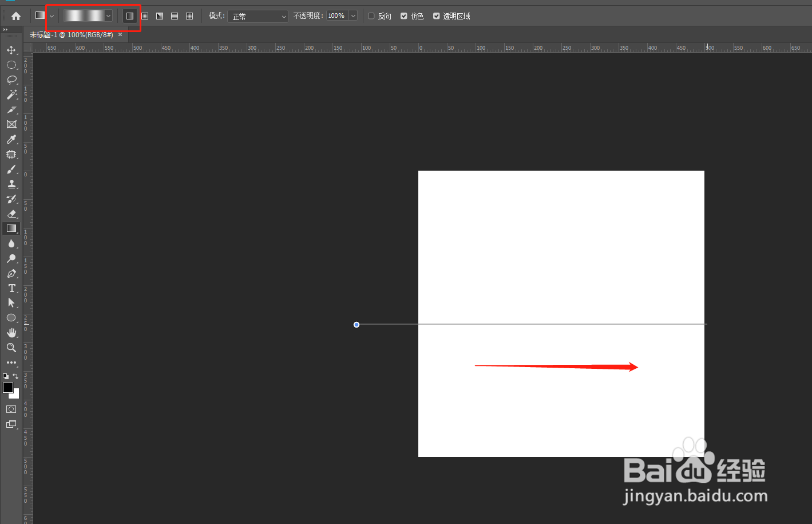This screenshot has height=524, width=812.
Task: Select the Pen tool
Action: point(11,274)
